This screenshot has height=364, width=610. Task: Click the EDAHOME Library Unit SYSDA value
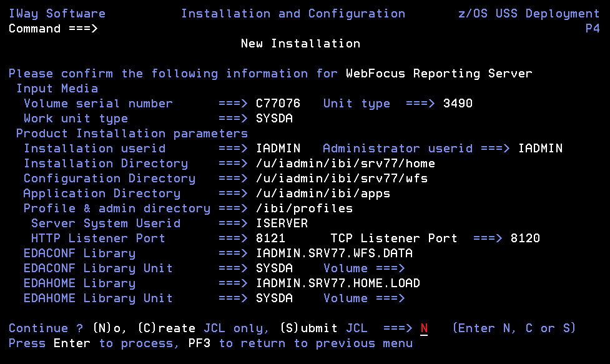pyautogui.click(x=274, y=298)
